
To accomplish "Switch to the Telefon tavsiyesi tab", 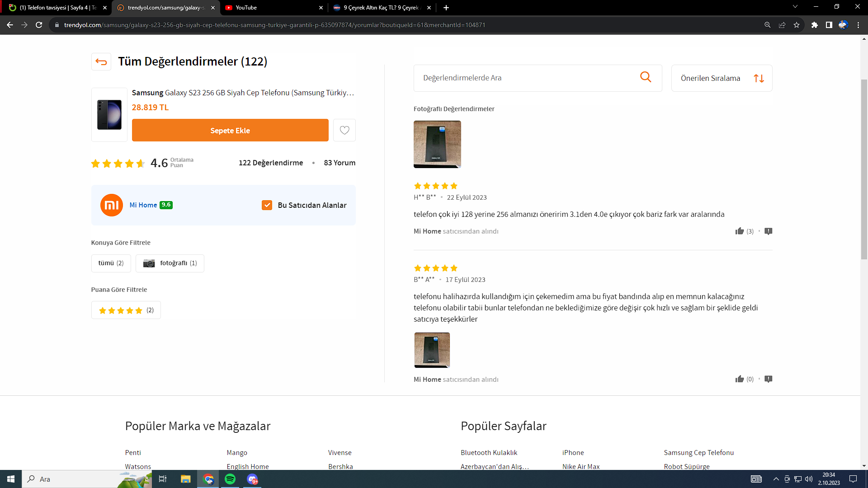I will click(x=57, y=8).
